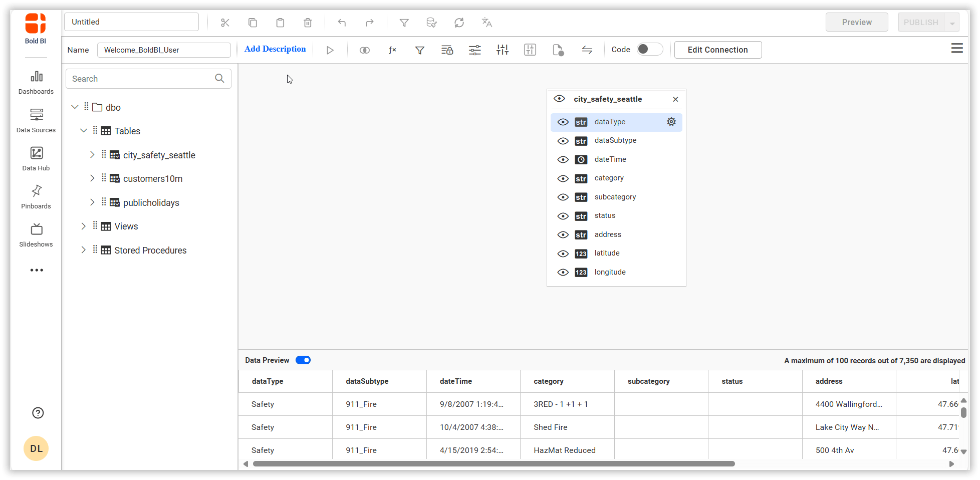Screen dimensions: 980x480
Task: Collapse the Tables node chevron
Action: tap(84, 131)
